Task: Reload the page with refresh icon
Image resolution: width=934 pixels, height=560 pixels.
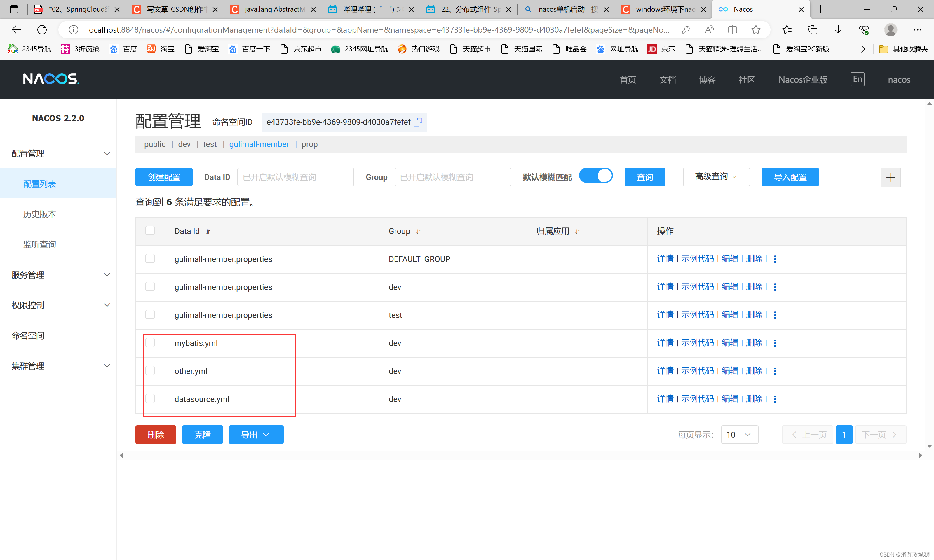Action: 42,29
